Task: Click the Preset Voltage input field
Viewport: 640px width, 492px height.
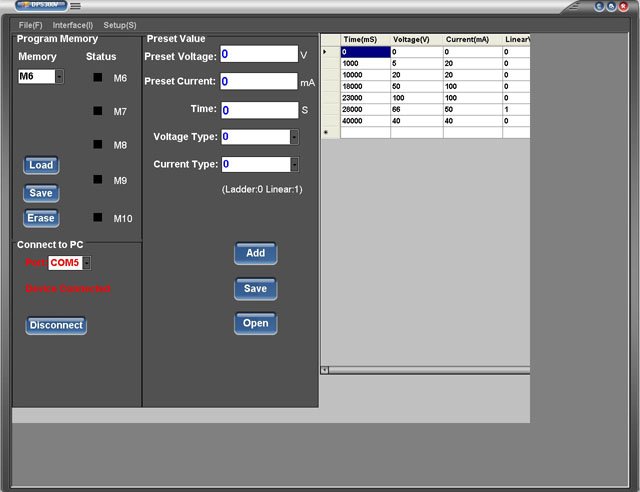Action: coord(258,54)
